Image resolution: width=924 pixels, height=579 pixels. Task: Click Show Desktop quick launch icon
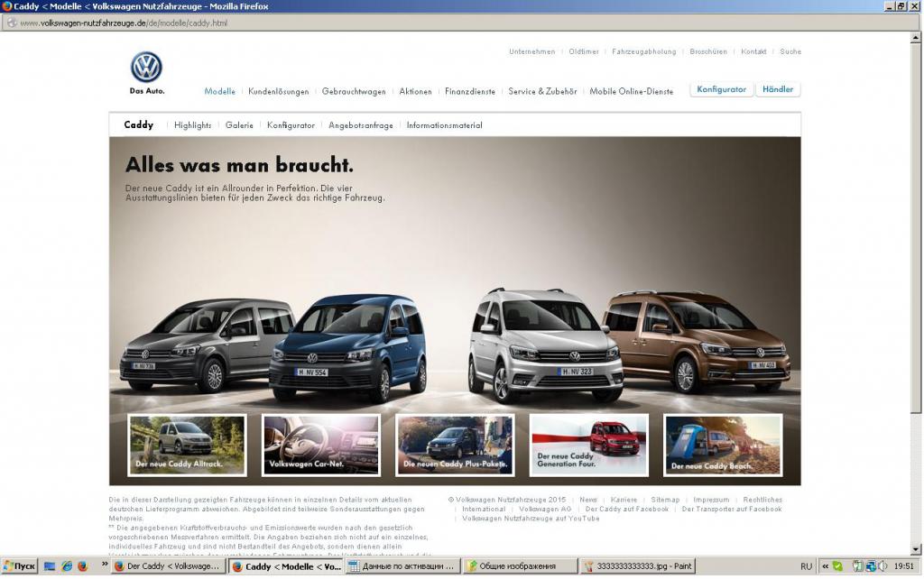51,566
